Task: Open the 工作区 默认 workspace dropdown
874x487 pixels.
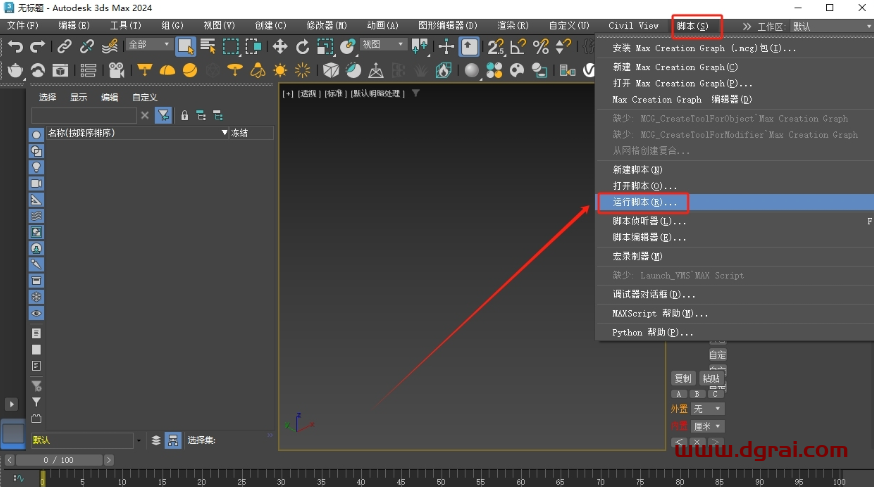Action: [831, 26]
